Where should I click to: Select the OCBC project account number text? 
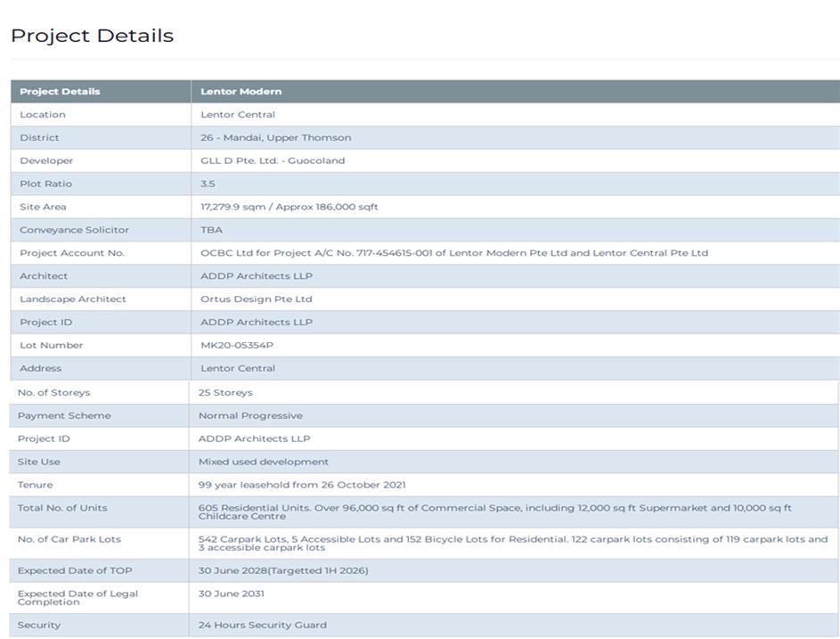[453, 253]
